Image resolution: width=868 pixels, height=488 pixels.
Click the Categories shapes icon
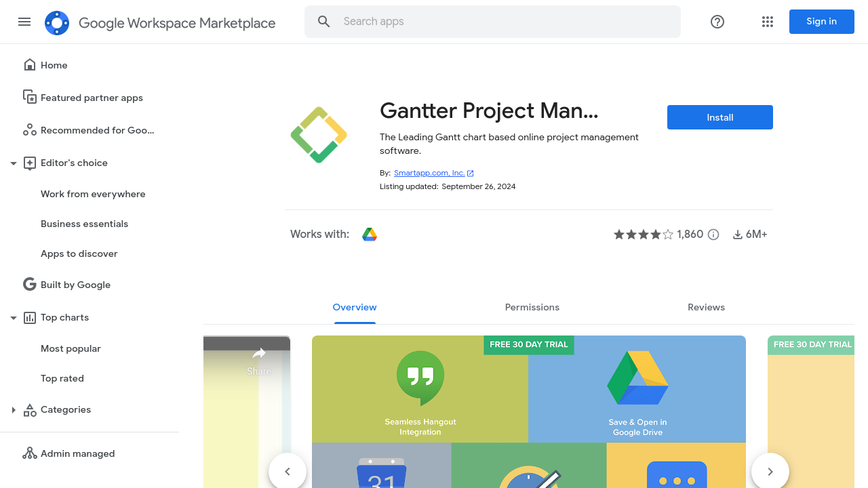[x=30, y=409]
